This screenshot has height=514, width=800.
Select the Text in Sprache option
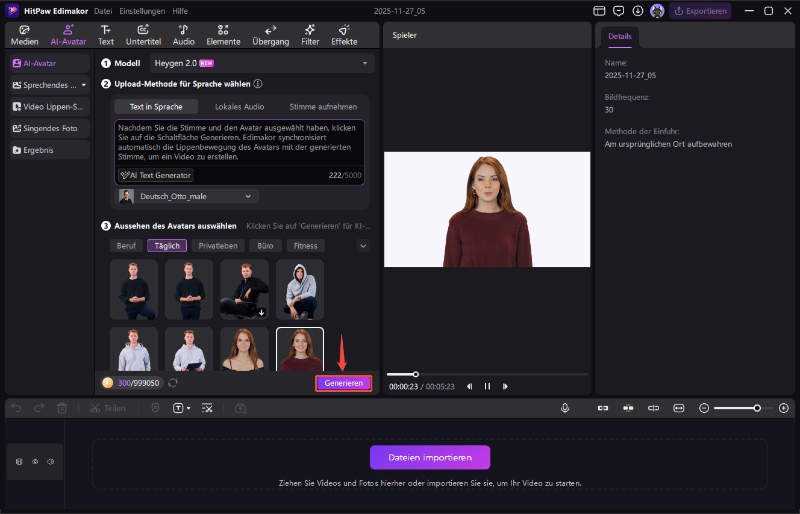156,107
